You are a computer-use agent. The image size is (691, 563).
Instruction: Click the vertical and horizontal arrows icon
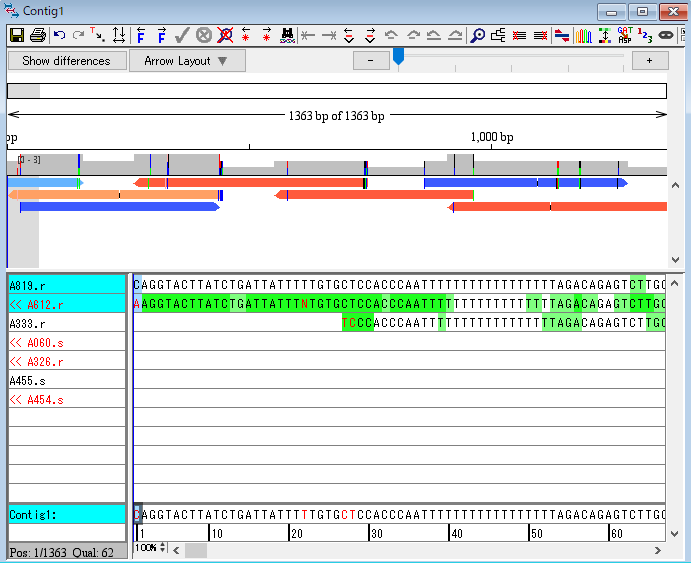coord(119,35)
